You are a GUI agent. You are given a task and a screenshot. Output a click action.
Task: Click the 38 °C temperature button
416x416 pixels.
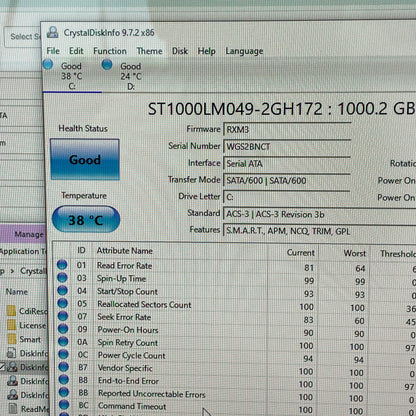[x=86, y=219]
